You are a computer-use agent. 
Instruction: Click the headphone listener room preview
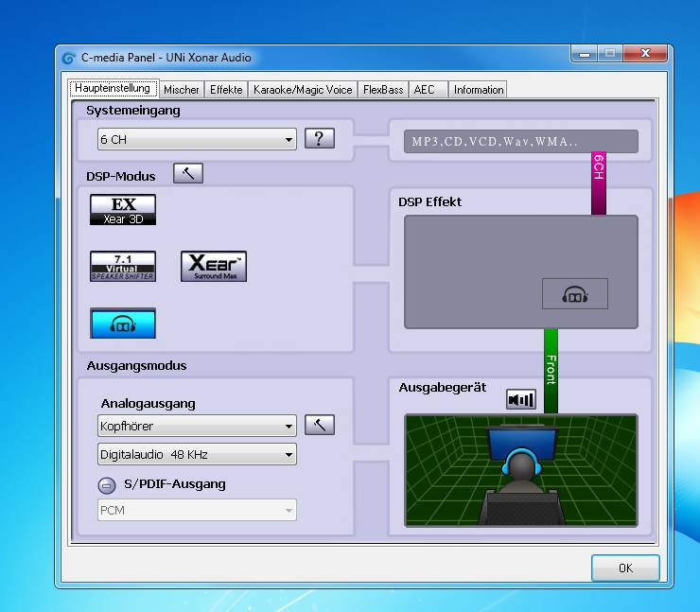coord(520,470)
